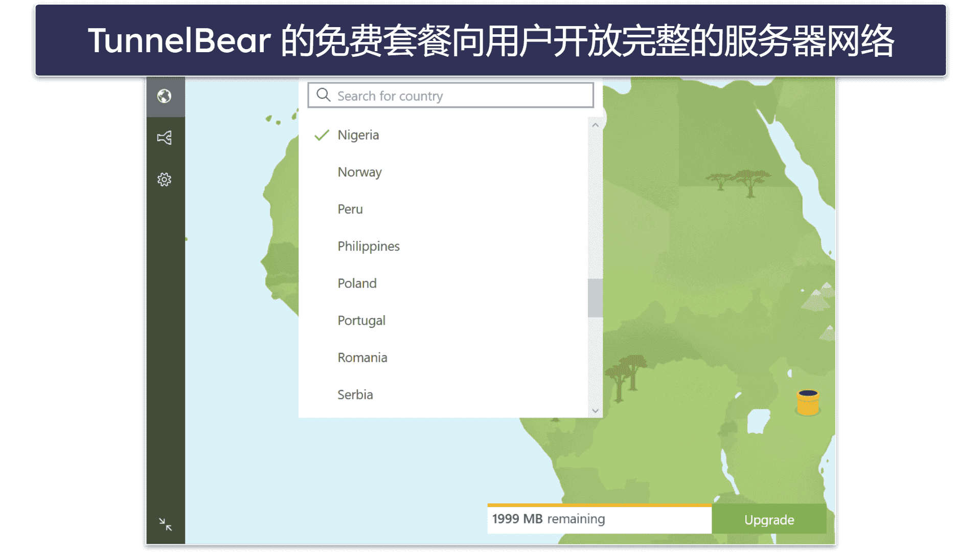Click the scrollbar down arrow
The image size is (980, 552).
(x=595, y=410)
